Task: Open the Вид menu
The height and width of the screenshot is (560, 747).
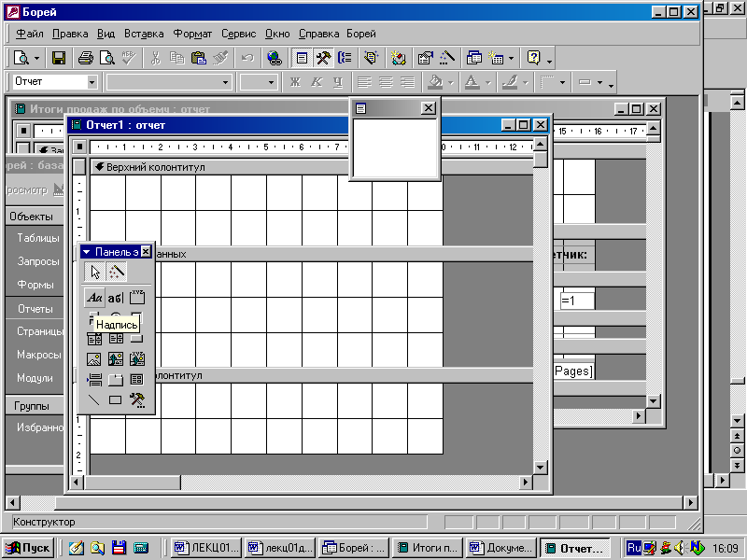Action: point(106,34)
